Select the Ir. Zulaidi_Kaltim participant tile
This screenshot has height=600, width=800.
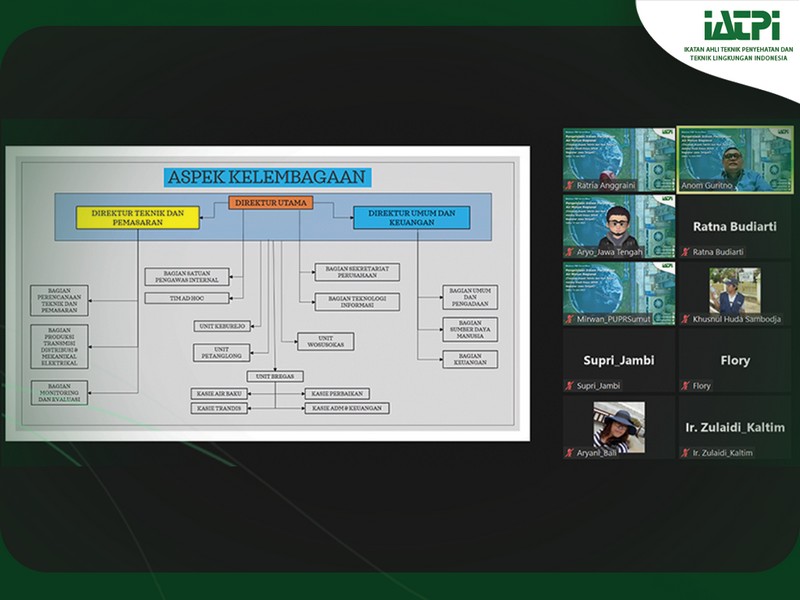[x=735, y=427]
